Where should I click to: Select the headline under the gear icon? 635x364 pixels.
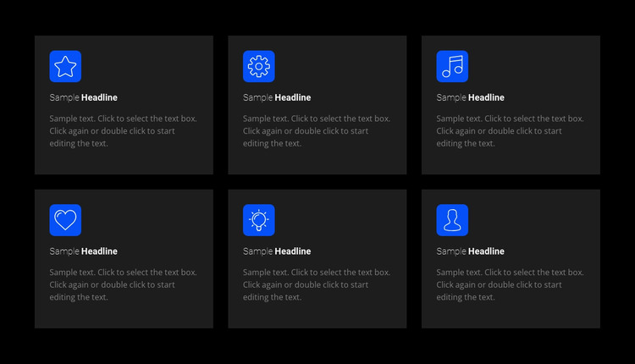277,97
